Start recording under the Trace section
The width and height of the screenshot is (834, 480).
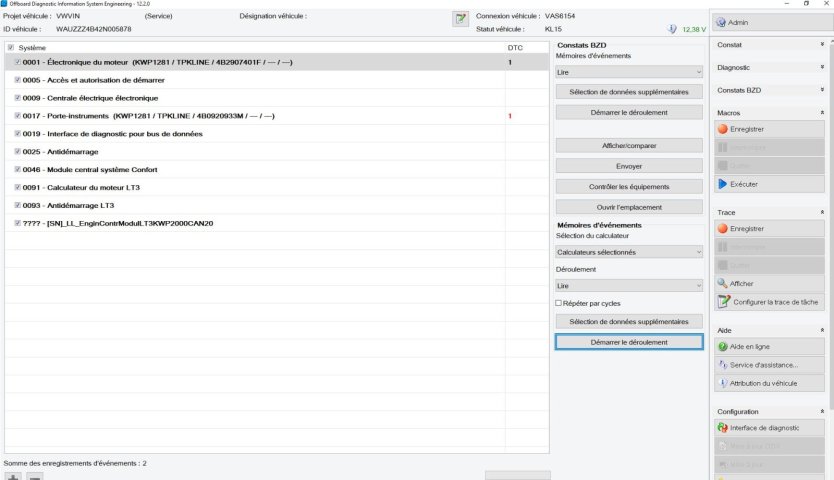(x=769, y=229)
